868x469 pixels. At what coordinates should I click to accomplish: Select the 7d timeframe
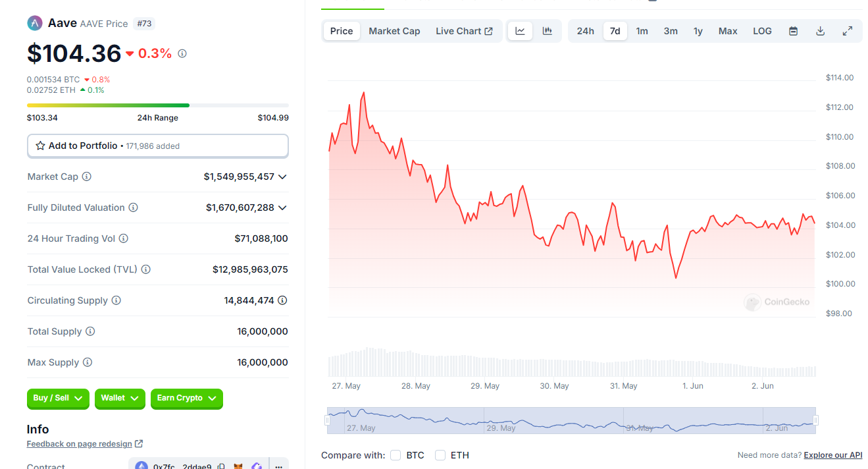(x=615, y=31)
